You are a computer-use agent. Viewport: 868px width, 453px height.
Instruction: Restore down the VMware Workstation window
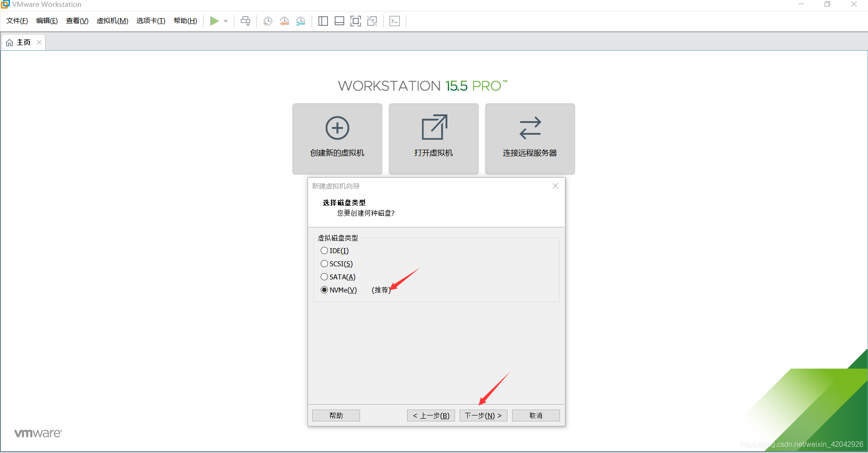[x=827, y=5]
